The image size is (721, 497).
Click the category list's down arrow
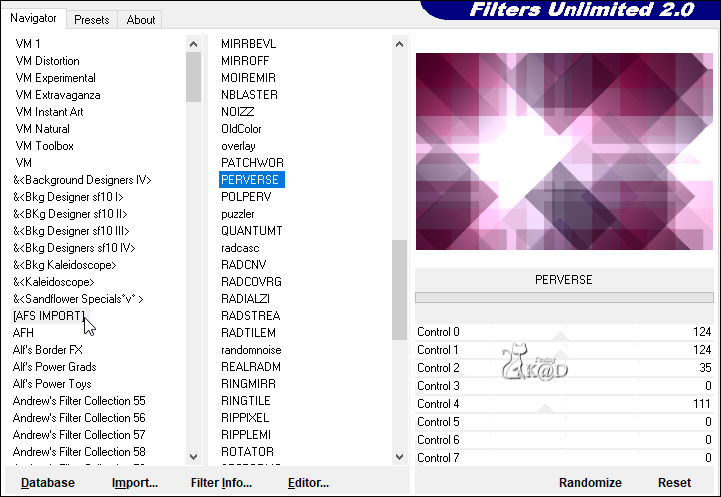point(194,457)
